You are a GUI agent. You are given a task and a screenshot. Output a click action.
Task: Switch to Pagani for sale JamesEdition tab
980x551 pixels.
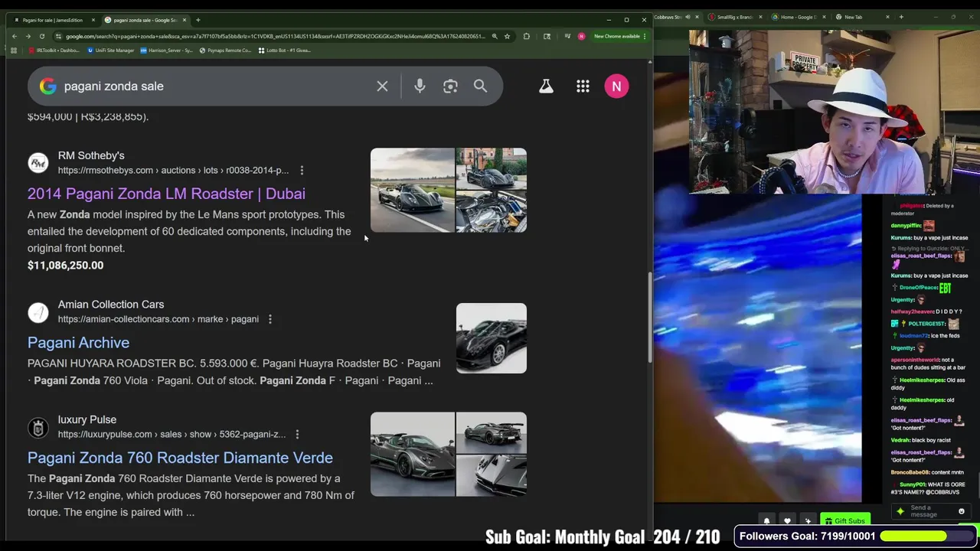(x=52, y=20)
